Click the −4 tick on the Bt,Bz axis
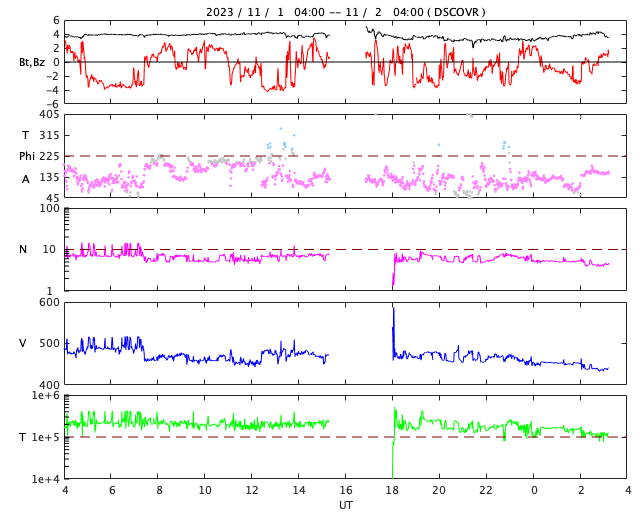Image resolution: width=640 pixels, height=512 pixels. [53, 90]
